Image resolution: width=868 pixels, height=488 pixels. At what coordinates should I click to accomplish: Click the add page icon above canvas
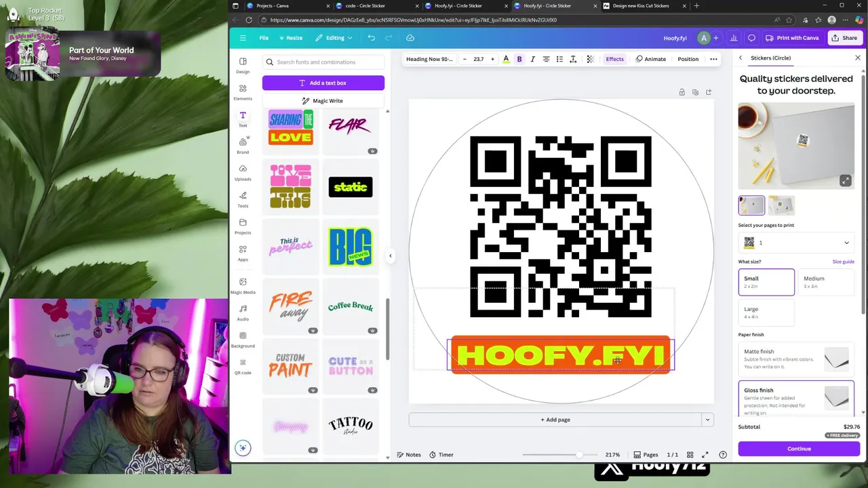[709, 92]
